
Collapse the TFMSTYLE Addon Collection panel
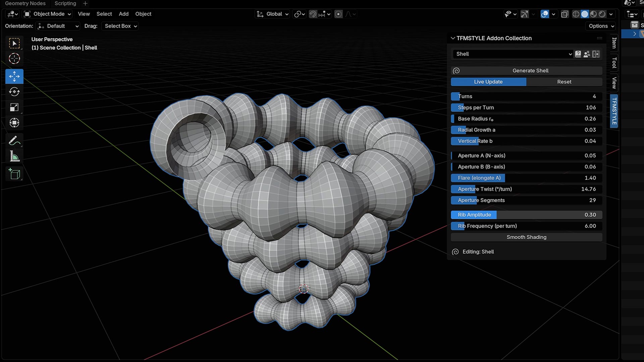pos(453,38)
